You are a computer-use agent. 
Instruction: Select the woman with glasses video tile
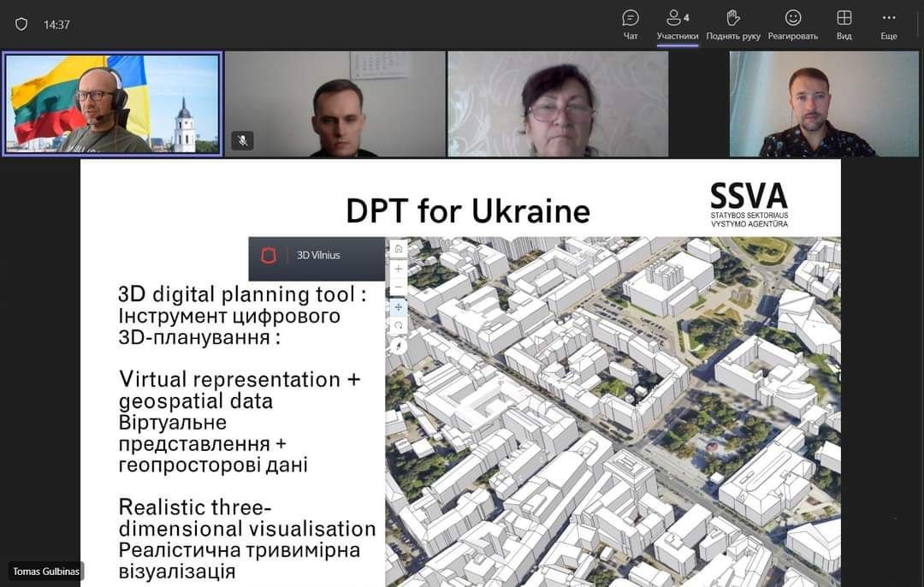(x=558, y=104)
